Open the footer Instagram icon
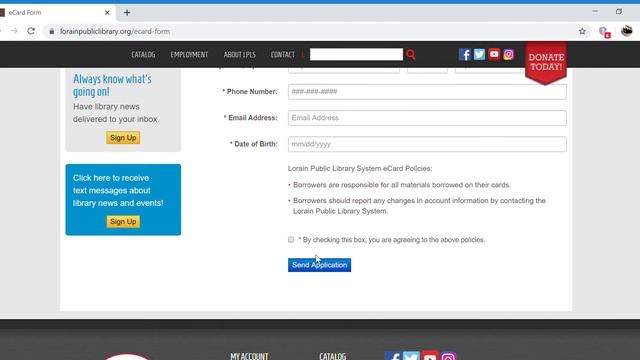This screenshot has height=360, width=640. pos(448,356)
